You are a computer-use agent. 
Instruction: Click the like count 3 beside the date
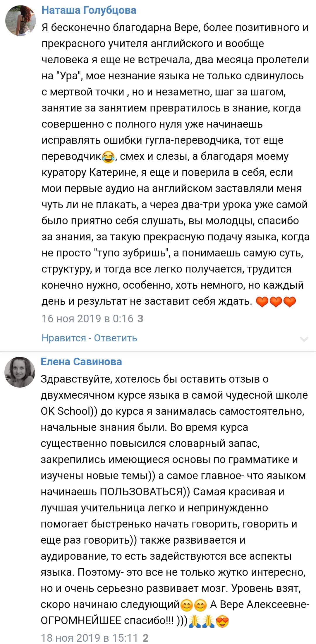point(140,318)
